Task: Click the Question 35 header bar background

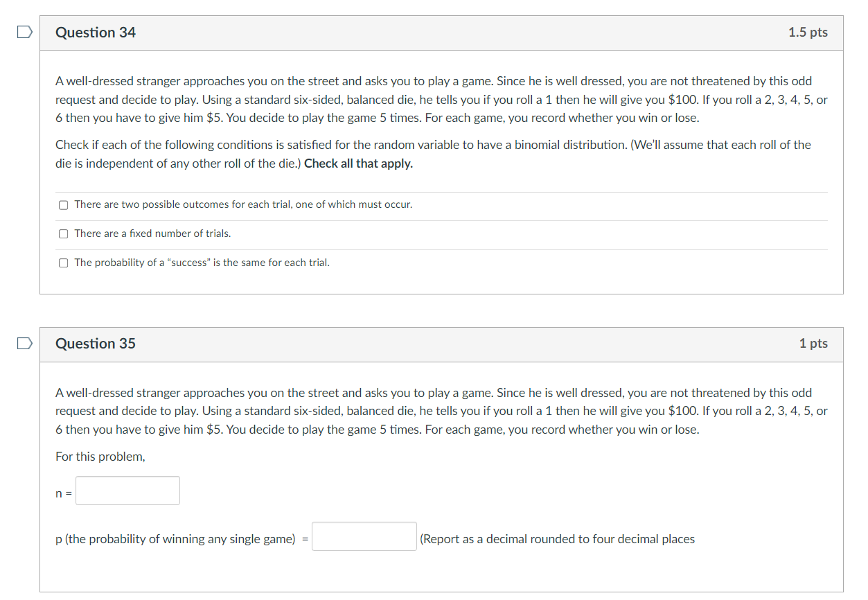Action: click(485, 343)
